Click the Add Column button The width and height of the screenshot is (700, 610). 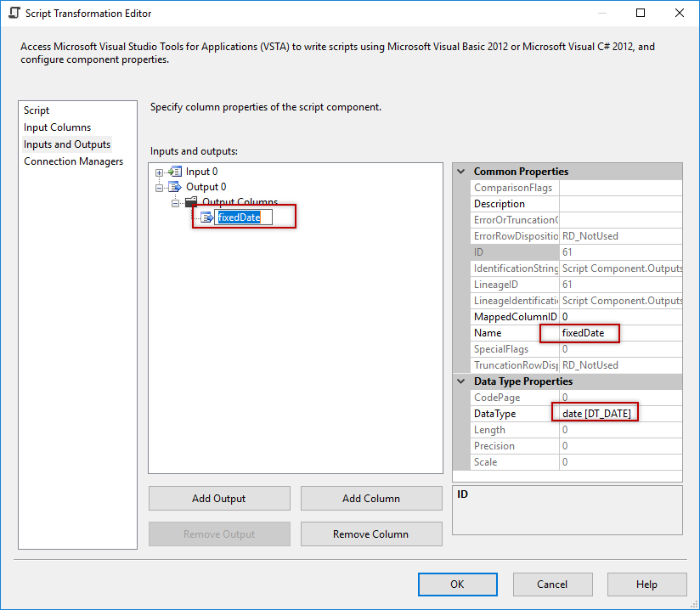[x=371, y=498]
